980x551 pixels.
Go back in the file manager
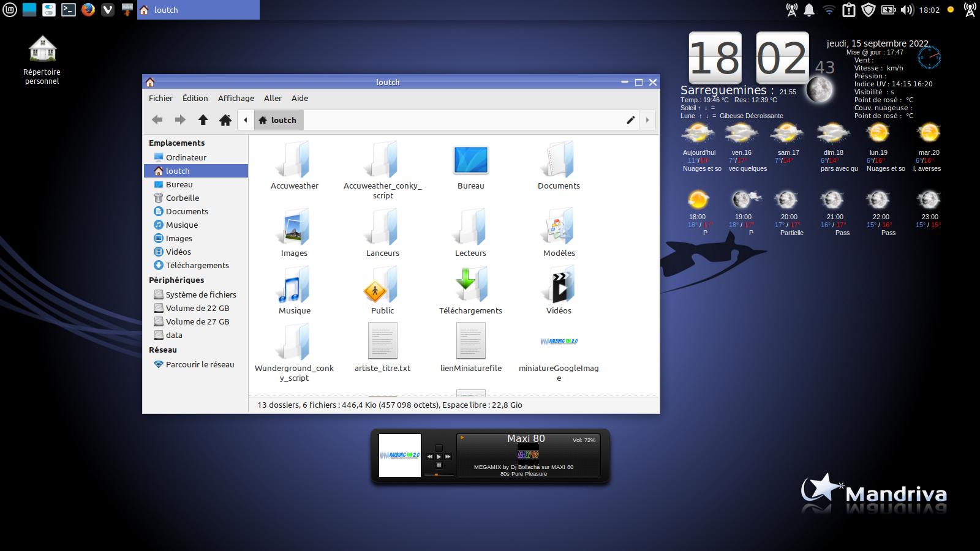[x=157, y=120]
